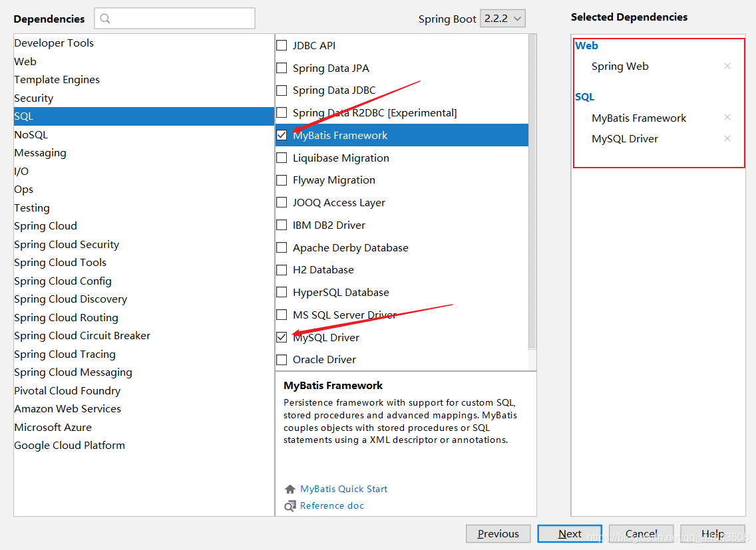Check MS SQL Server Driver

(x=282, y=315)
